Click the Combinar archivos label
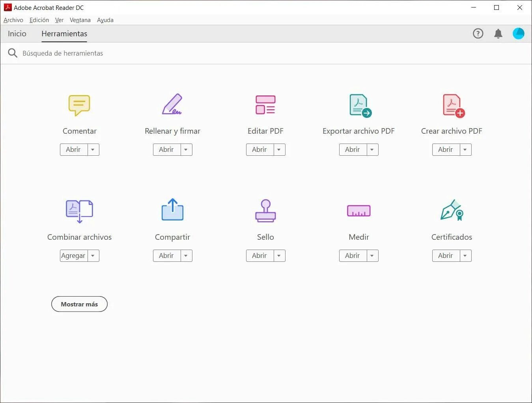Image resolution: width=532 pixels, height=403 pixels. [x=79, y=237]
